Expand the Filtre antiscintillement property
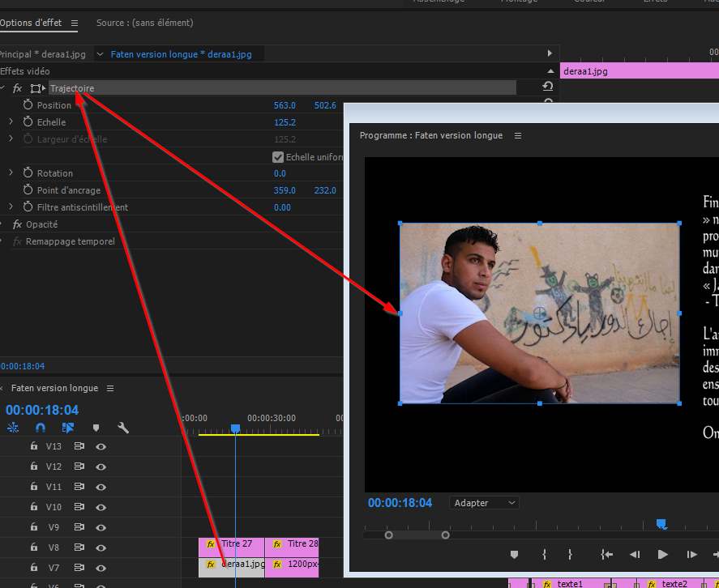Image resolution: width=719 pixels, height=588 pixels. pyautogui.click(x=11, y=207)
